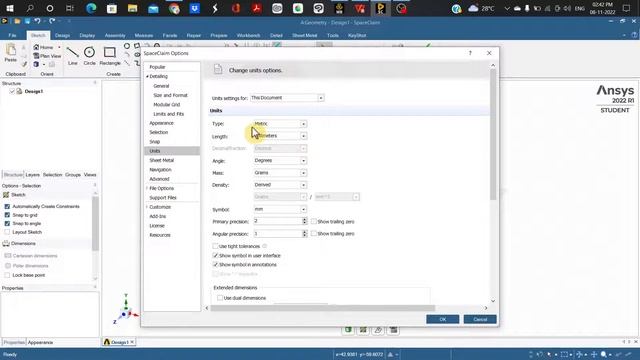The height and width of the screenshot is (360, 640).
Task: Select the Line sketch tool
Action: pyautogui.click(x=73, y=56)
